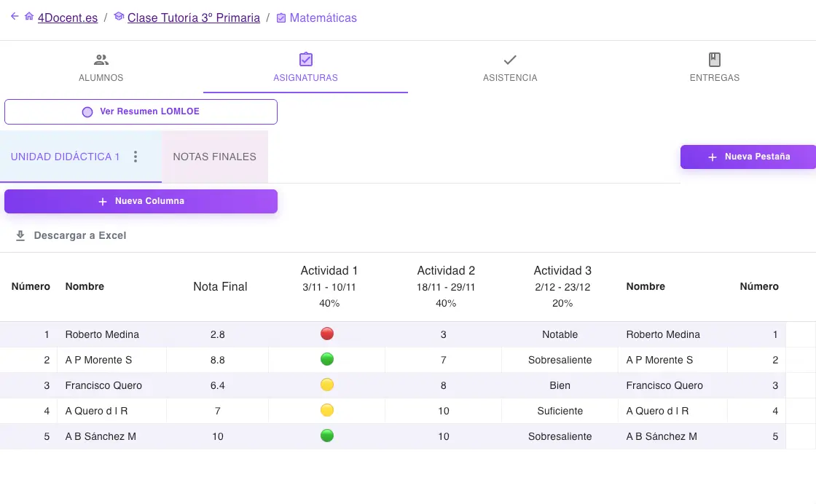
Task: Open the 4Docent.es breadcrumb link
Action: click(68, 17)
